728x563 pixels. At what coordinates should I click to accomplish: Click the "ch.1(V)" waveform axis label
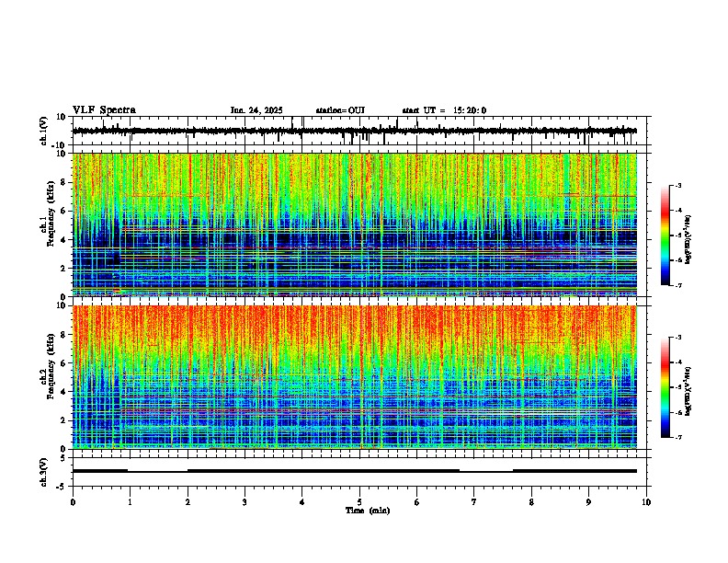[44, 131]
